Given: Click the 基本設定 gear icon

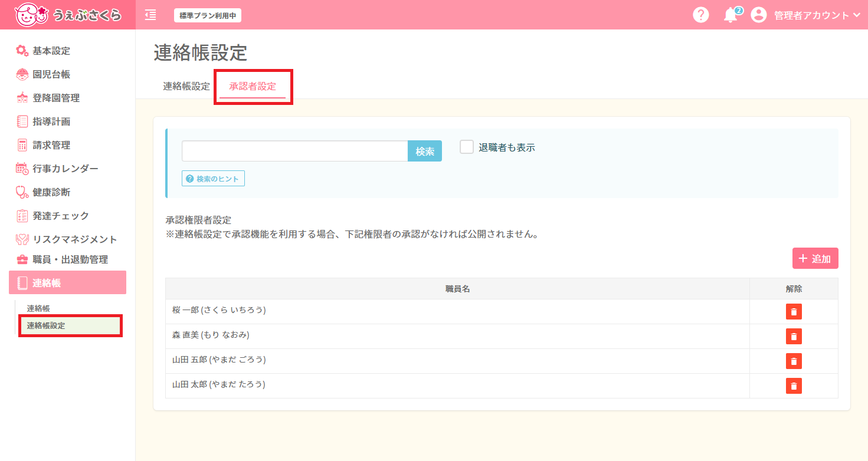Looking at the screenshot, I should pos(22,51).
